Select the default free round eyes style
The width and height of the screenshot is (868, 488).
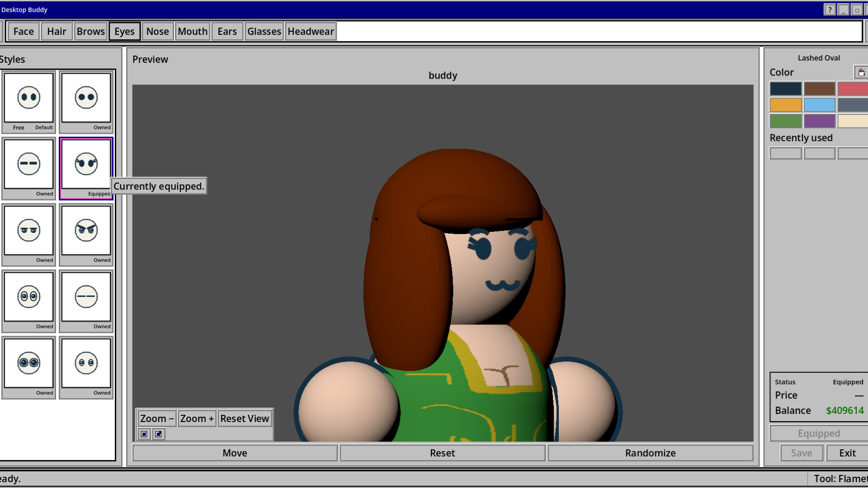(x=29, y=102)
